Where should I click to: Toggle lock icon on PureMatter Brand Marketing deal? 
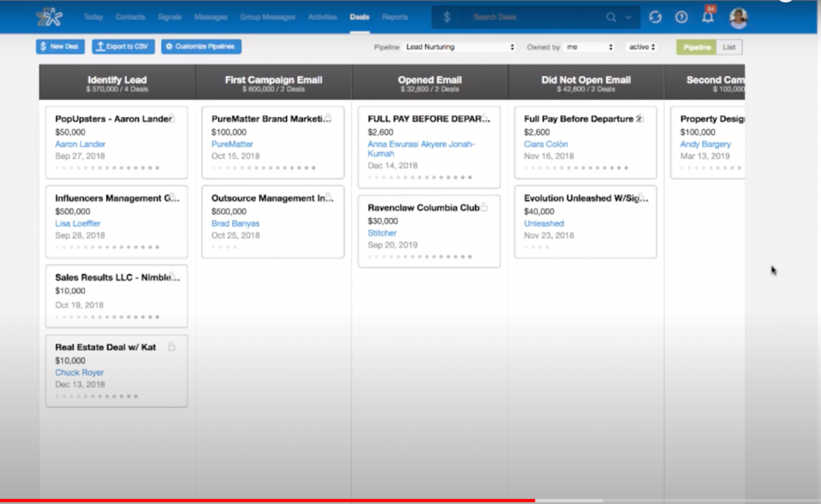tap(328, 118)
